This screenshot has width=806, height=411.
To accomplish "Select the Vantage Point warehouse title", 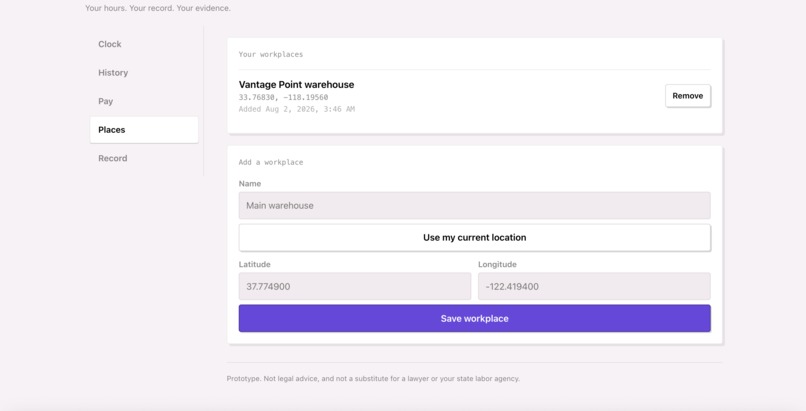I will click(x=297, y=85).
